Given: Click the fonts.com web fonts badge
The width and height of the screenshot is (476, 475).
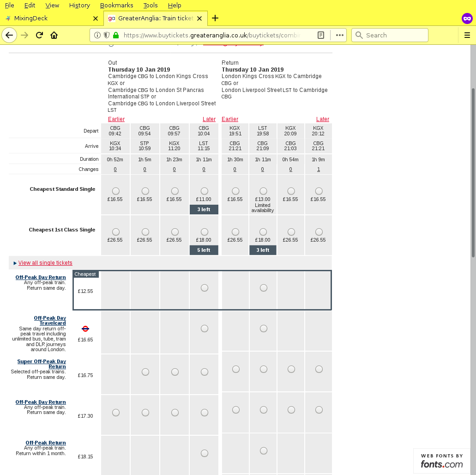Looking at the screenshot, I should (x=442, y=461).
